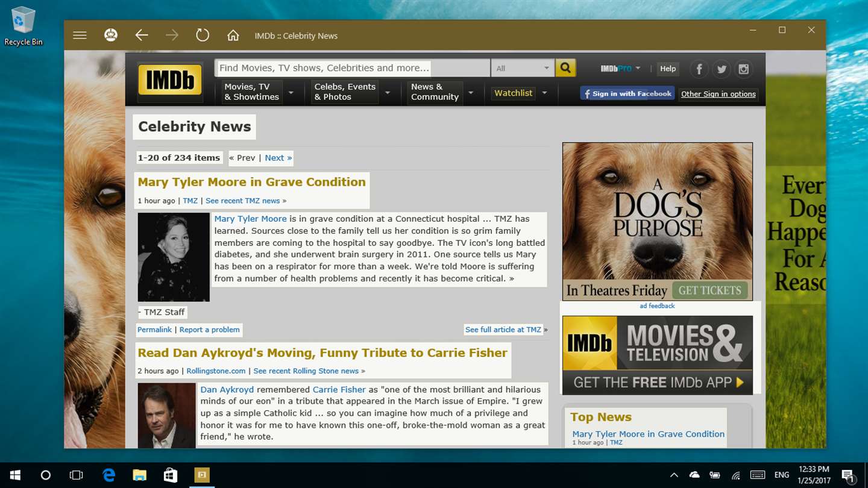Screen dimensions: 868x488
Task: Go to home with house icon
Action: (x=233, y=36)
